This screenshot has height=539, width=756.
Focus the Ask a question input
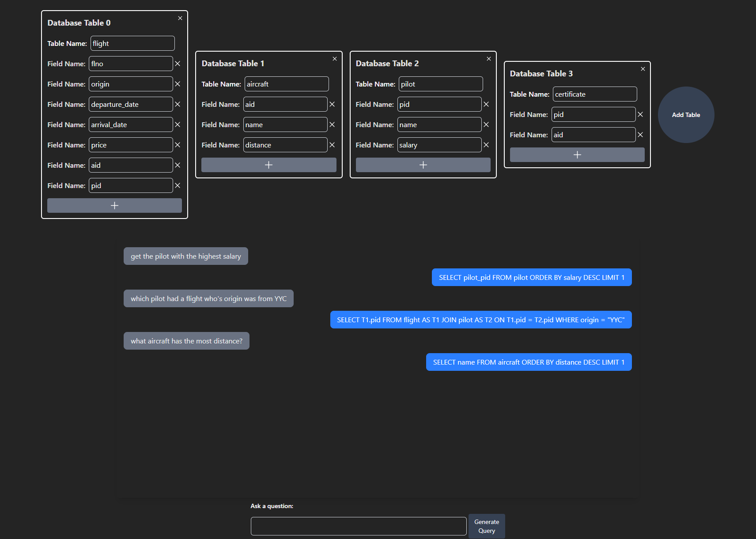pos(359,526)
